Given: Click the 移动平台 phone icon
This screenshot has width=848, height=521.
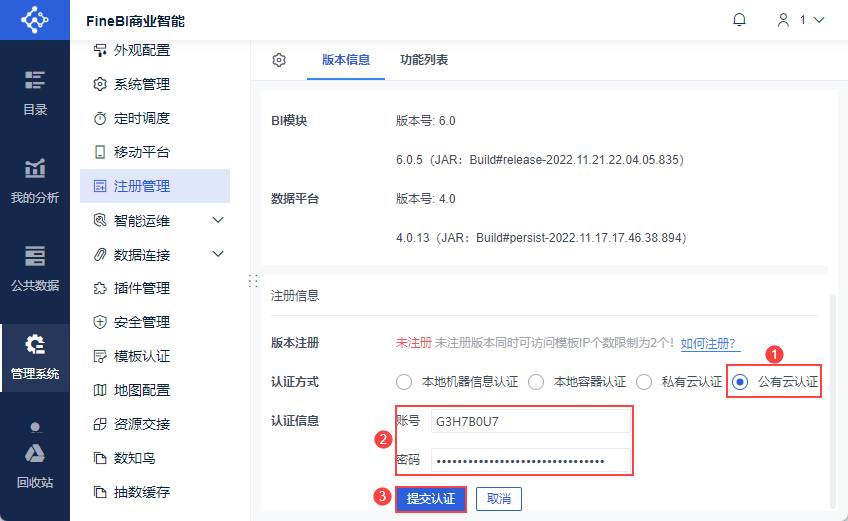Looking at the screenshot, I should (x=100, y=152).
